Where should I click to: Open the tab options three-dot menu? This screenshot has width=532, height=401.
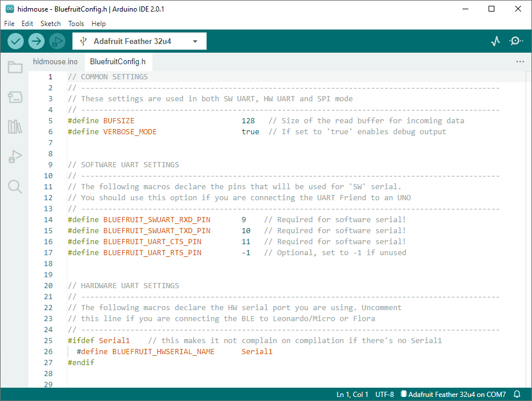pyautogui.click(x=520, y=62)
